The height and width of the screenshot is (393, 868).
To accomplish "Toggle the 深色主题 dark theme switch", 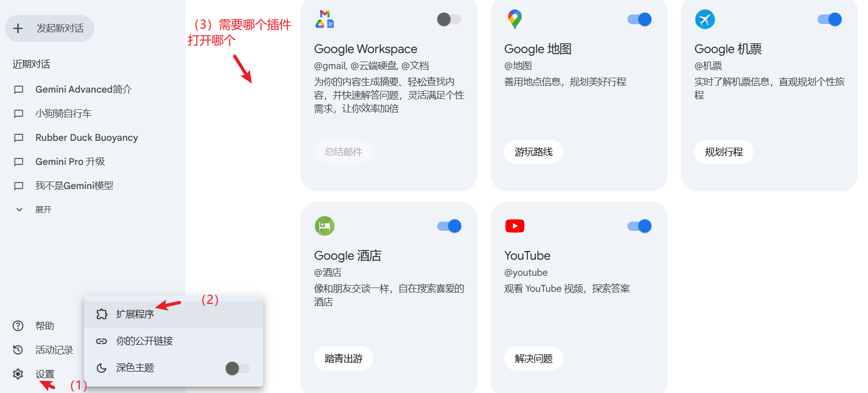I will tap(237, 368).
